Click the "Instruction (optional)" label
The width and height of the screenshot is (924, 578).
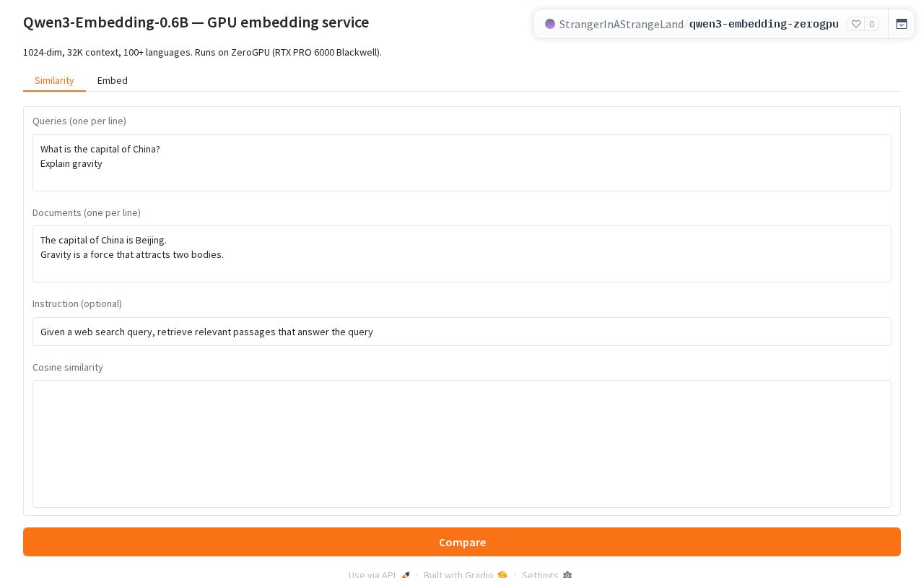[x=77, y=303]
